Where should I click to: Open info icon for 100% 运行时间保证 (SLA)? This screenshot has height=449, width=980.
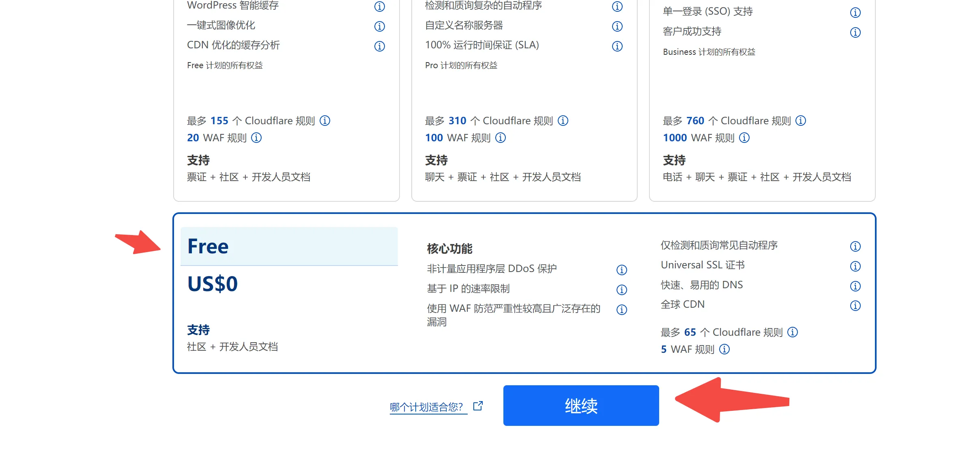(617, 46)
